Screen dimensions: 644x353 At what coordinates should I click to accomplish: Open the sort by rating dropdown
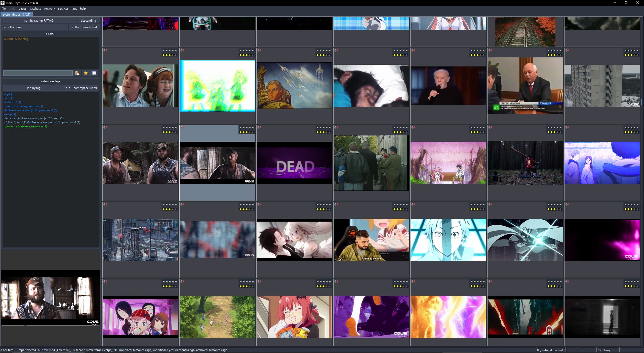(39, 21)
